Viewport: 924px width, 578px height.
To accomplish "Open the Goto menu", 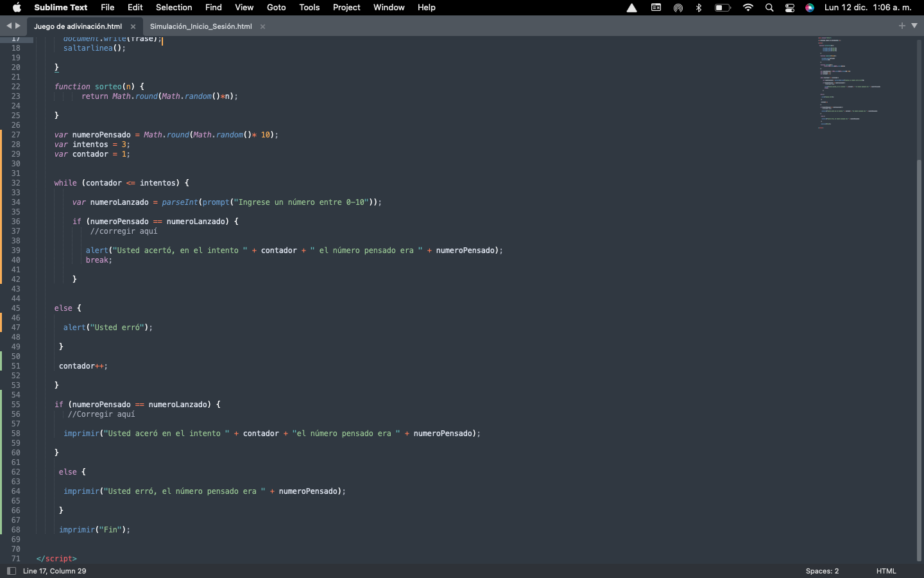I will (277, 8).
